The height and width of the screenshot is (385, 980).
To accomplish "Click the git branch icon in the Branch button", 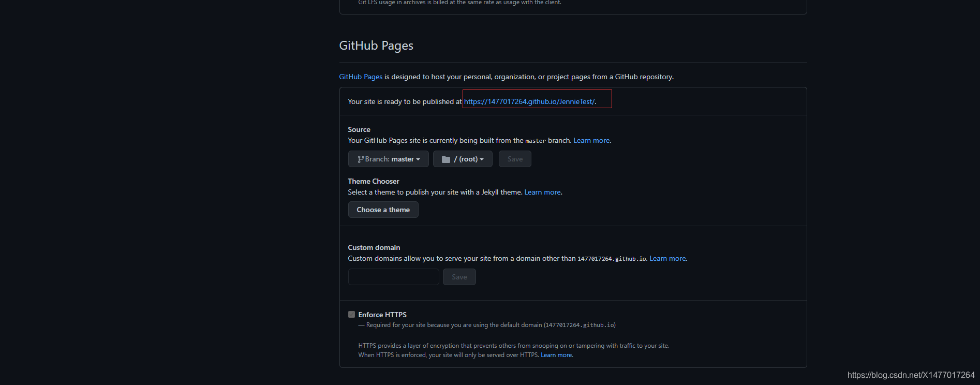I will 361,159.
